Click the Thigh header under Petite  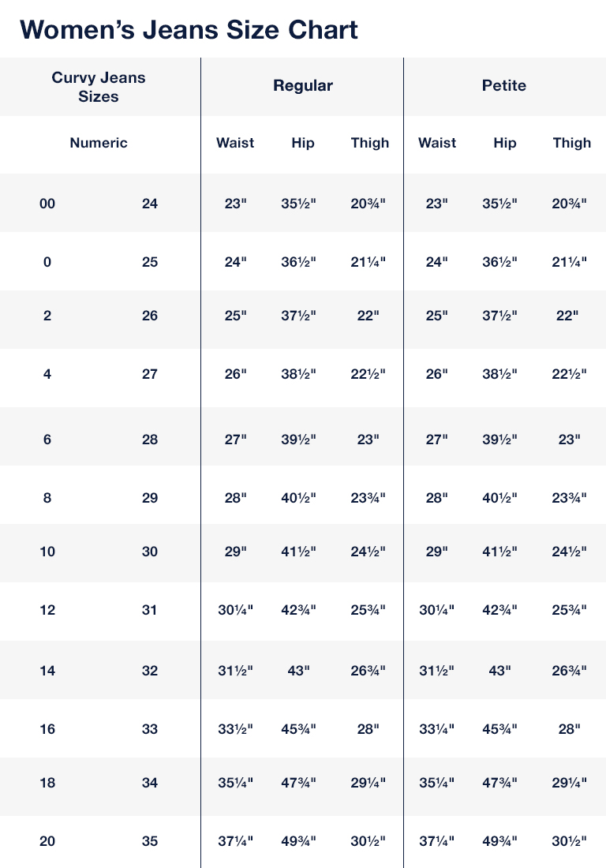coord(572,143)
